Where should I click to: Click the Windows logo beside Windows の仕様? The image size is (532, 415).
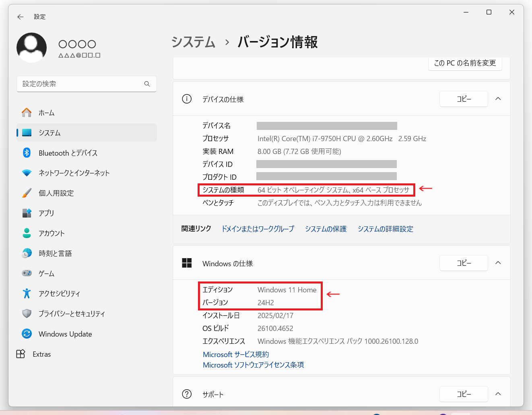click(x=187, y=263)
